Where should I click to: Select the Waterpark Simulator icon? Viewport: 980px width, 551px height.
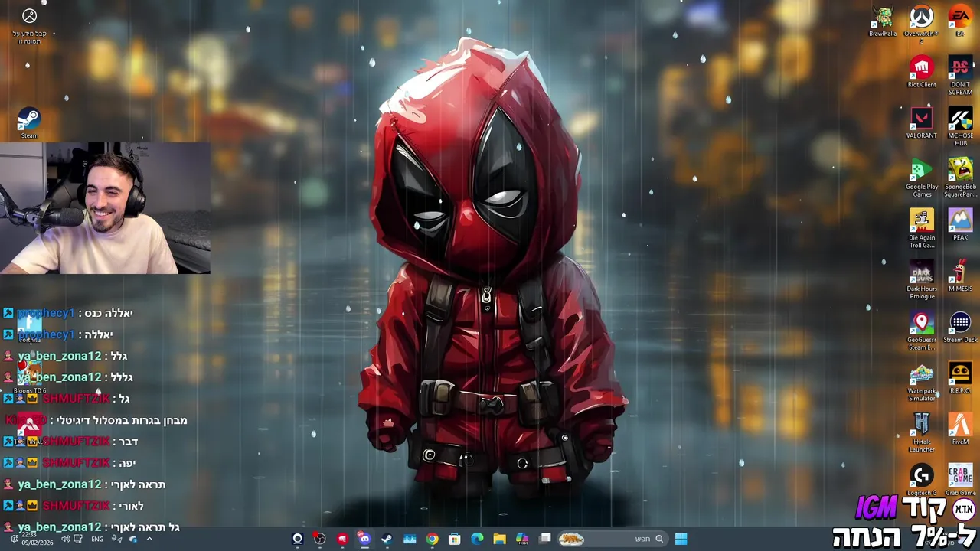(922, 383)
